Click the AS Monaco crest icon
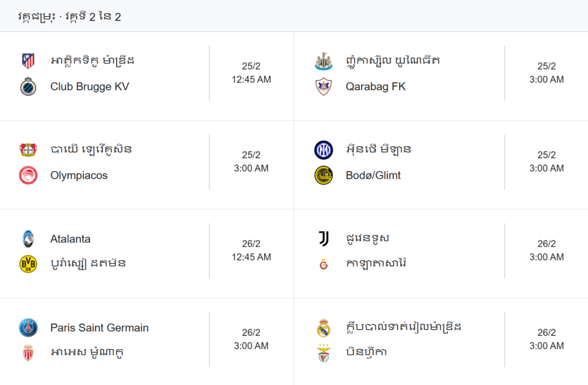Image resolution: width=588 pixels, height=385 pixels. (x=28, y=353)
